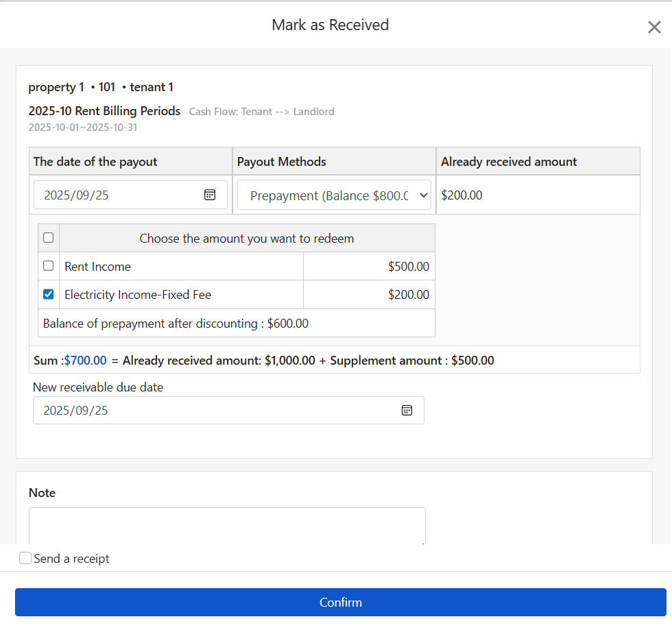Select the Electricity Income-Fixed Fee row label
Image resolution: width=672 pixels, height=630 pixels.
coord(137,295)
